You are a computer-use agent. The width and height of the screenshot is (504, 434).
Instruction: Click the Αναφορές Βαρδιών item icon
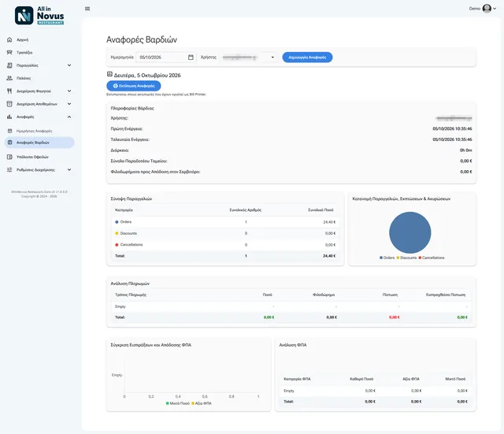(x=10, y=143)
